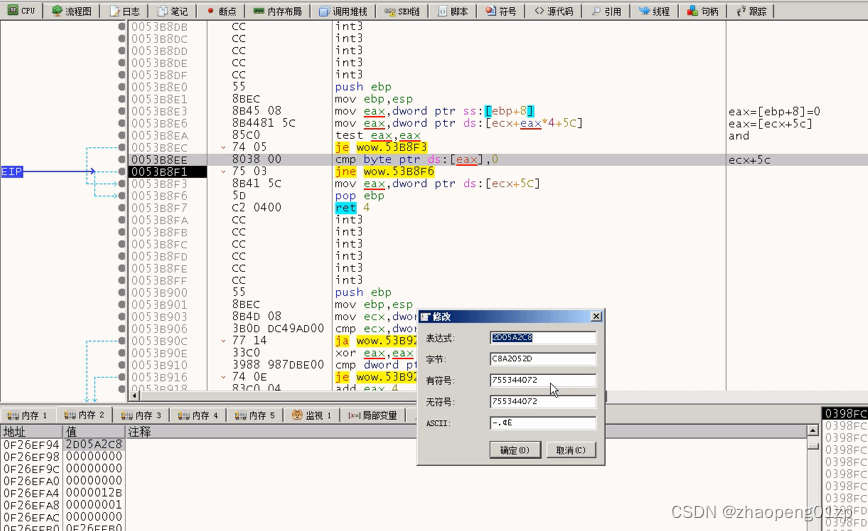Select the 'push ebp' instruction at 0053B8E0
Image resolution: width=868 pixels, height=531 pixels.
[x=363, y=87]
